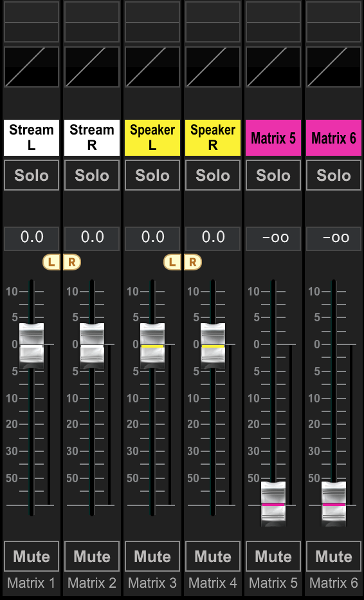Mute Matrix 1 output

coord(32,556)
